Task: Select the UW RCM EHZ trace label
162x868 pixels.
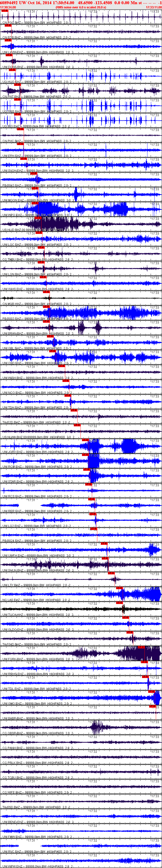Action: click(x=38, y=467)
